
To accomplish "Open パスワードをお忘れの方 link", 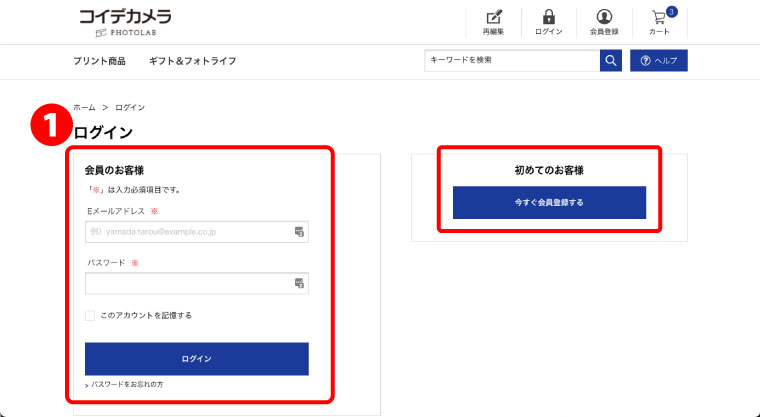I will pos(126,385).
